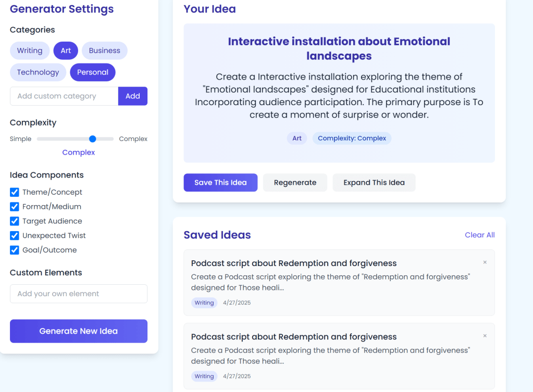Screen dimensions: 533x392
Task: Deselect the Art category chip
Action: tap(66, 50)
